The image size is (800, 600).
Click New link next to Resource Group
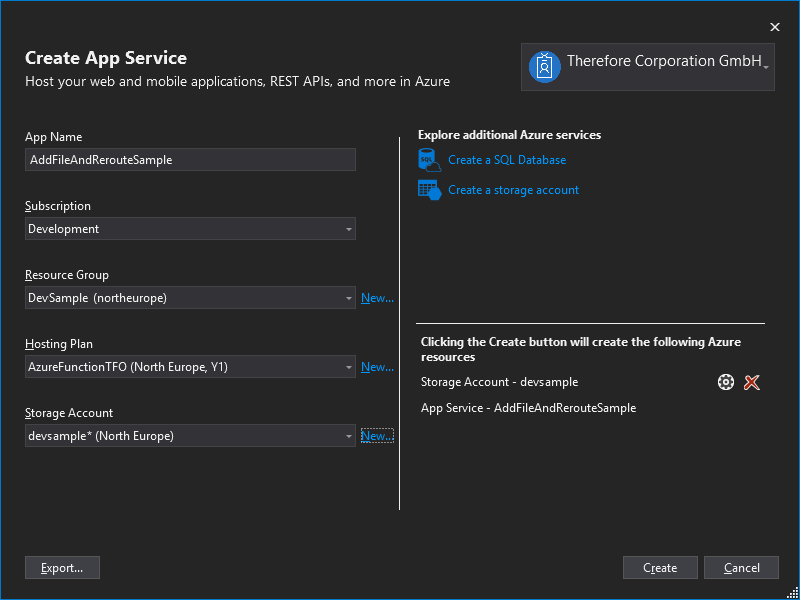[377, 298]
